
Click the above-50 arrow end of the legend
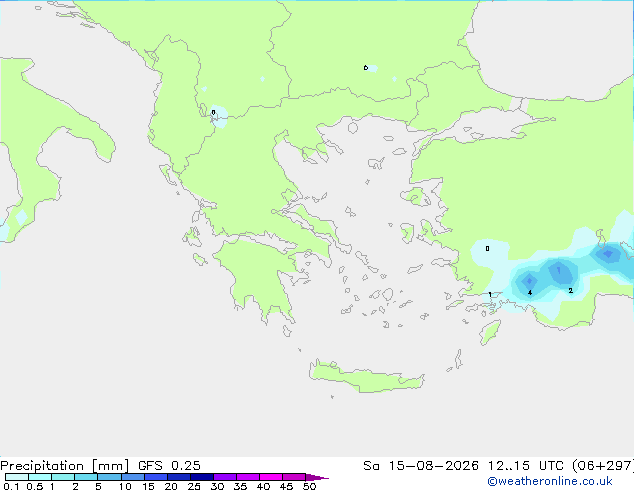point(317,477)
